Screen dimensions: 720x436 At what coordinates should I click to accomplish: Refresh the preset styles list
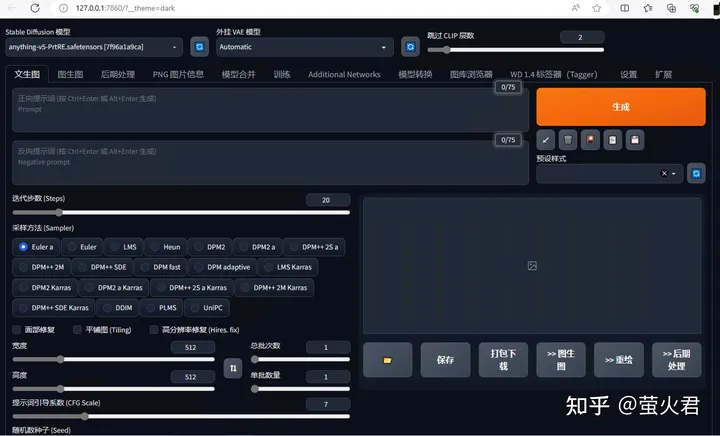click(x=696, y=173)
